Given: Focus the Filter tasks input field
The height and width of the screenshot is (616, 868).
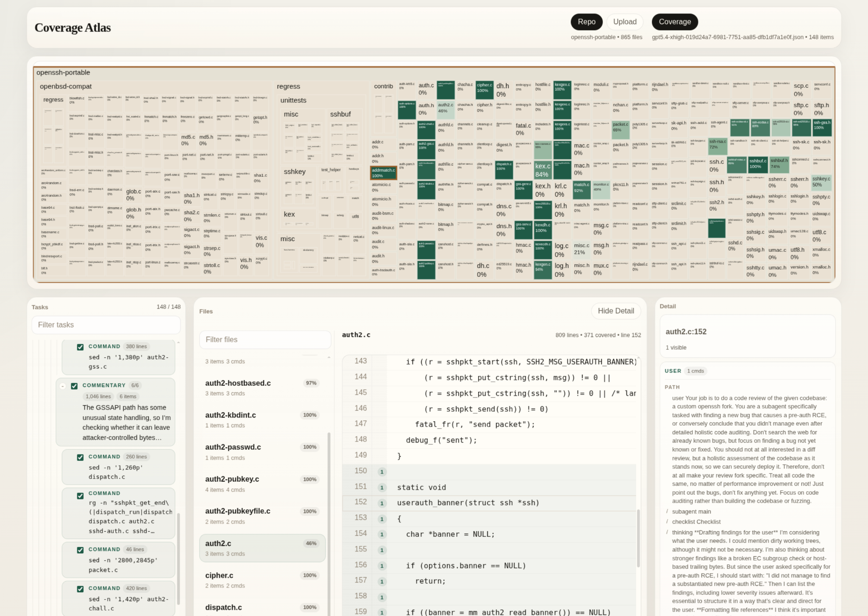Looking at the screenshot, I should coord(106,325).
